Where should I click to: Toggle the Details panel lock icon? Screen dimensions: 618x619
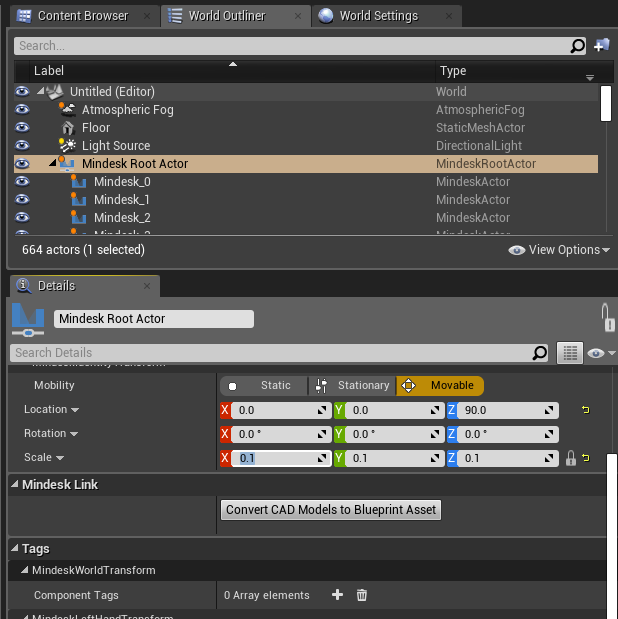(607, 317)
